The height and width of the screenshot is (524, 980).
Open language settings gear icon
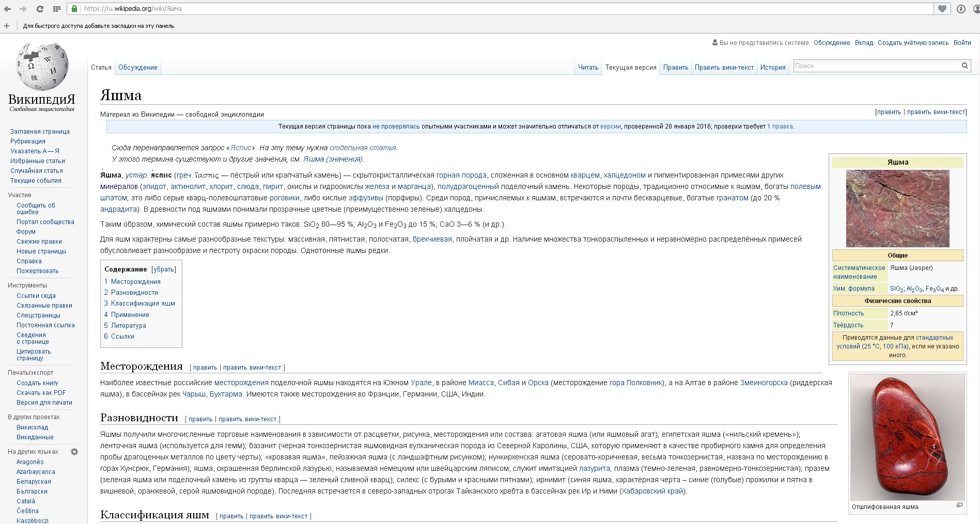[x=74, y=452]
